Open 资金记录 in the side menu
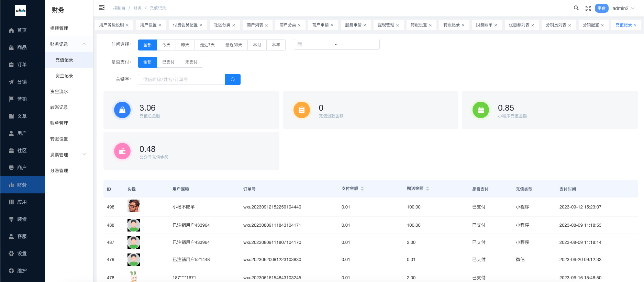Screen dimensions: 644x282 (x=64, y=76)
